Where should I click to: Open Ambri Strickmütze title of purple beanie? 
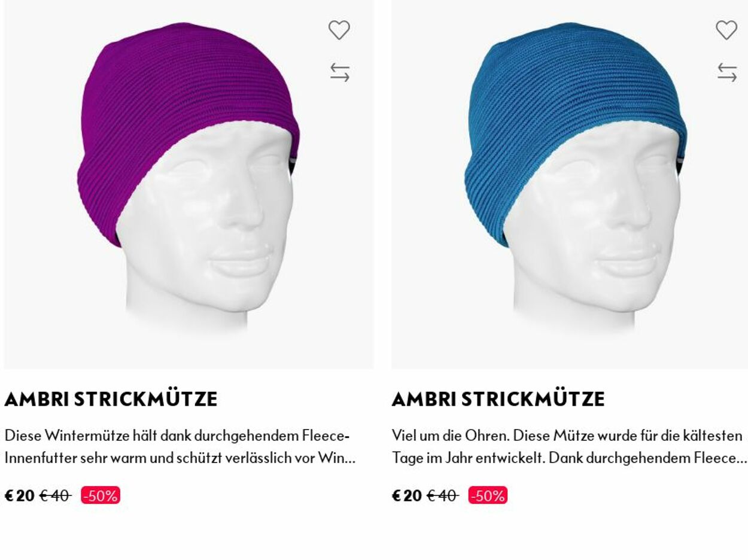click(111, 399)
